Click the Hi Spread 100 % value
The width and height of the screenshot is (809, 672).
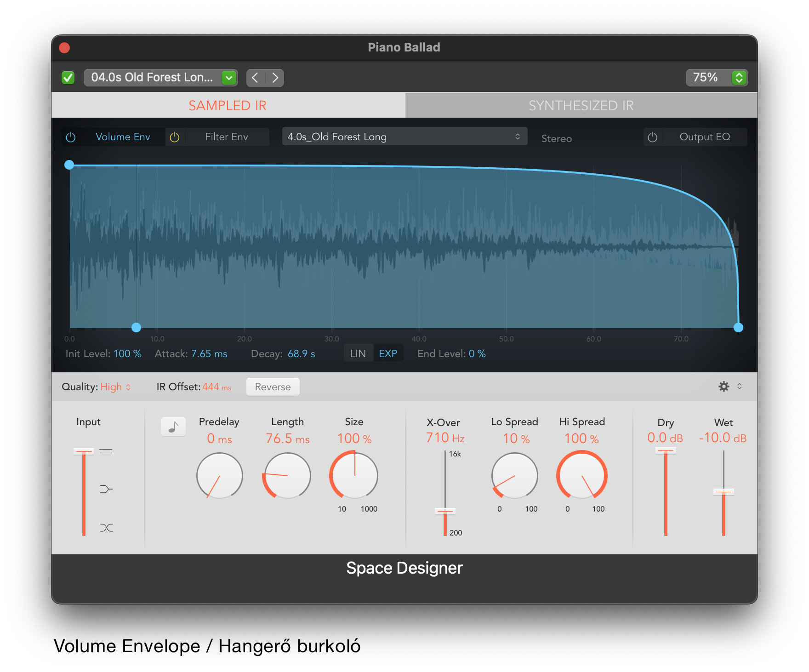tap(581, 439)
